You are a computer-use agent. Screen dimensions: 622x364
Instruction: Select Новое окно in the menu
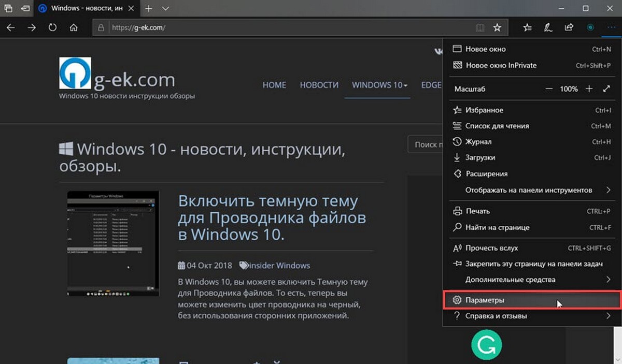click(532, 49)
